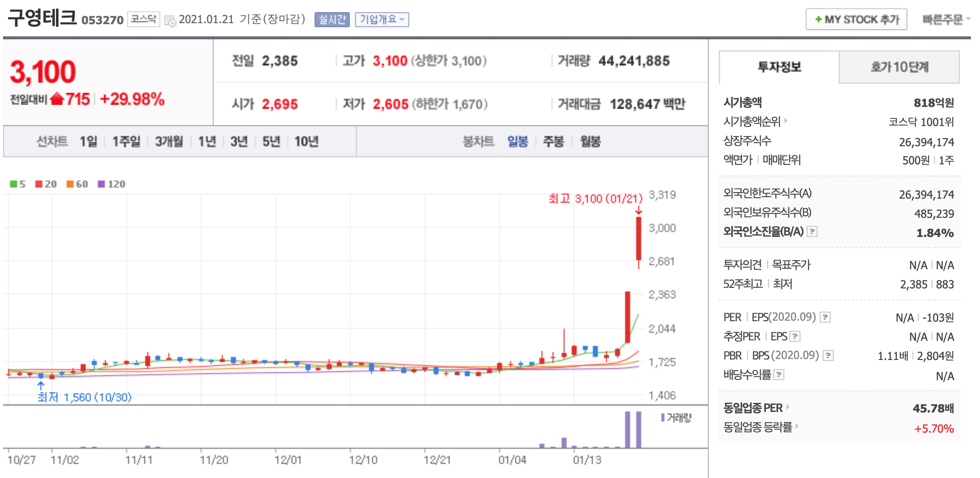Click the 최고 3,100 (01/21) chart marker
Screen dimensions: 980x478
(596, 199)
